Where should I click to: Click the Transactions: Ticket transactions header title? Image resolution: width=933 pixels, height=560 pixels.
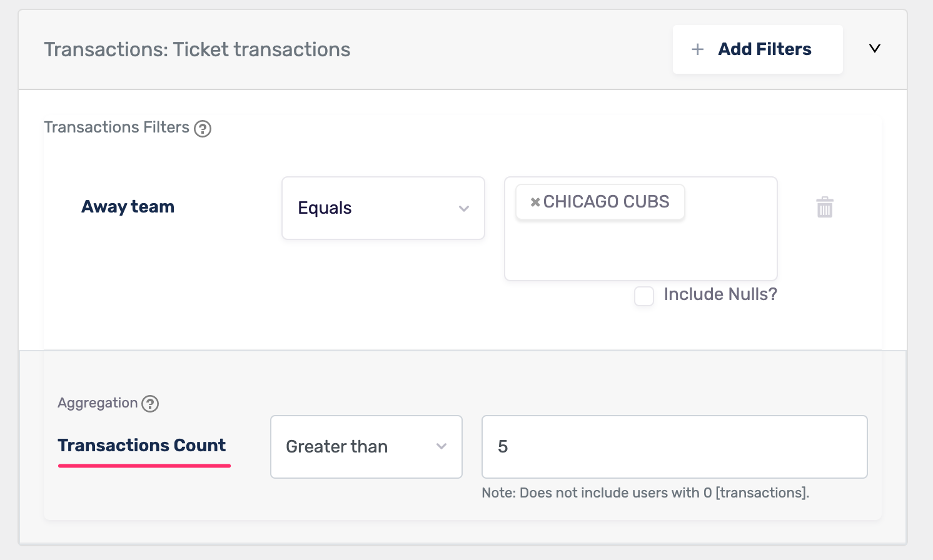[197, 49]
